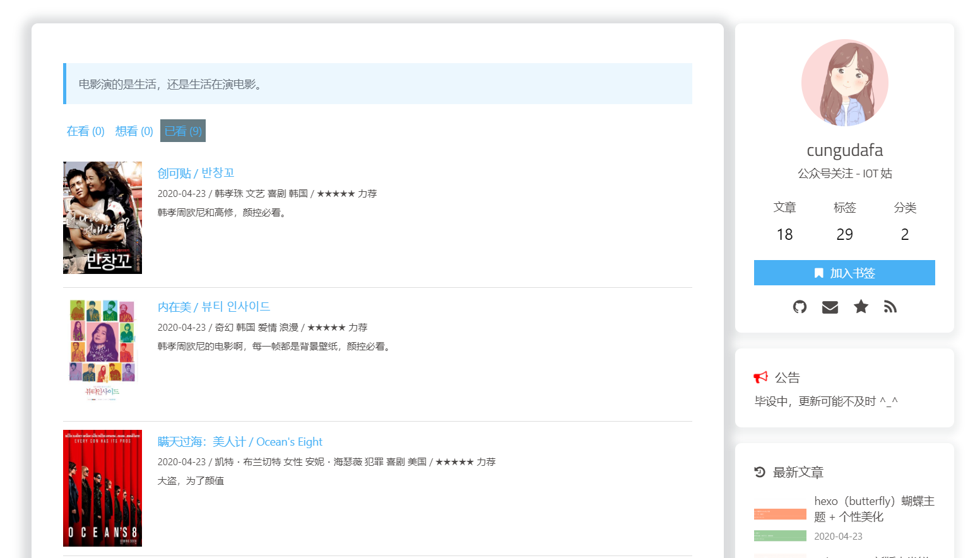Click the megaphone icon beside 公告
This screenshot has width=980, height=558.
point(760,376)
